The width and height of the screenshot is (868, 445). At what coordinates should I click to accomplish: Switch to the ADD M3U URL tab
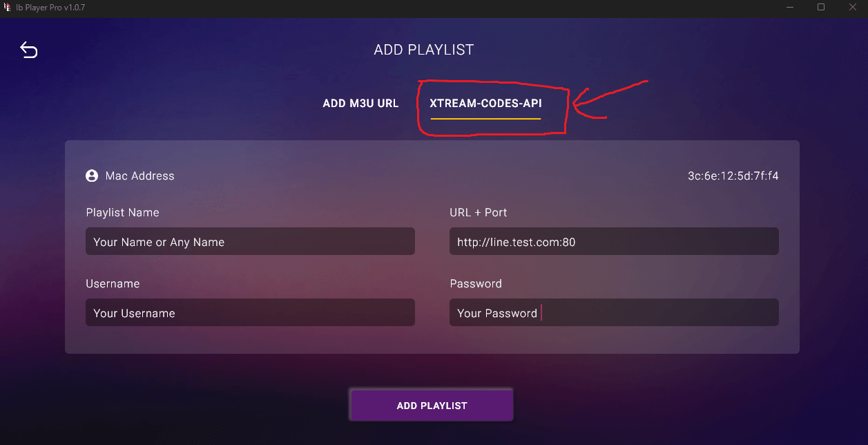pyautogui.click(x=360, y=104)
